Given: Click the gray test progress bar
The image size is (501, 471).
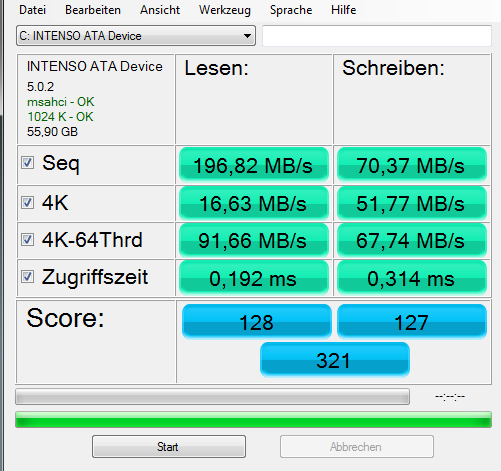Looking at the screenshot, I should click(x=212, y=396).
